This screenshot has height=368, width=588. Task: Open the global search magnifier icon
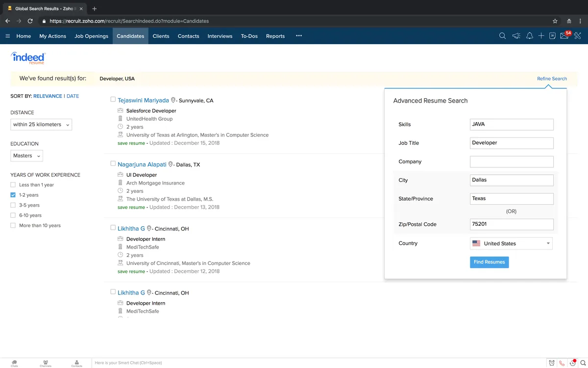[502, 36]
